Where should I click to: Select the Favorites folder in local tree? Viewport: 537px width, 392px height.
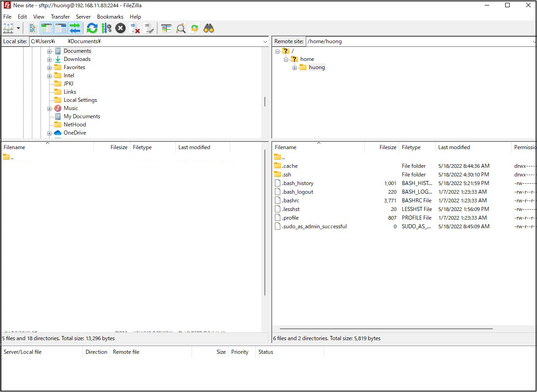[74, 67]
